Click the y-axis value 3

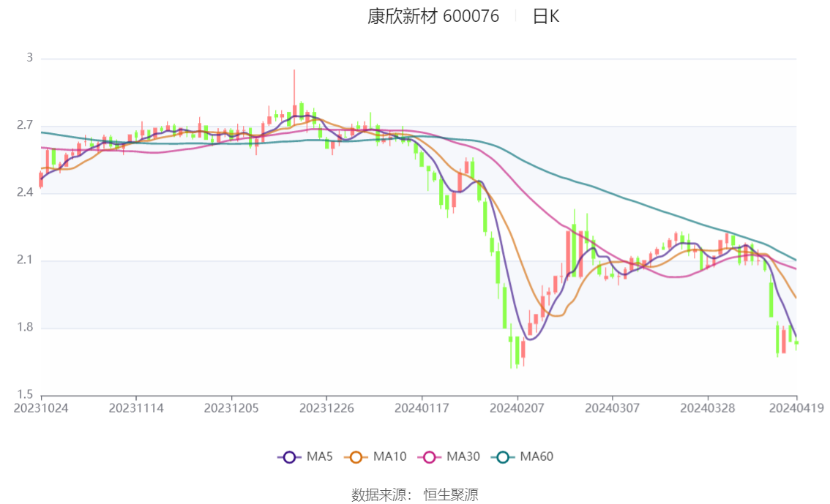click(29, 58)
